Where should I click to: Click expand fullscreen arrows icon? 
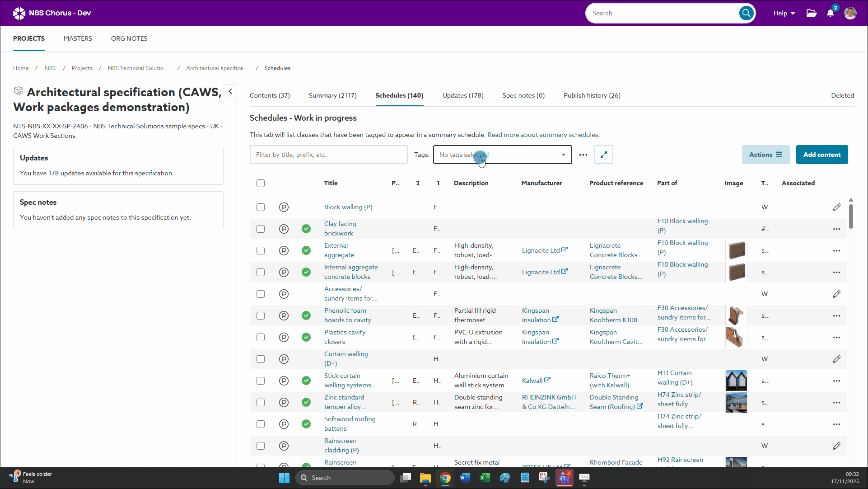(x=604, y=155)
